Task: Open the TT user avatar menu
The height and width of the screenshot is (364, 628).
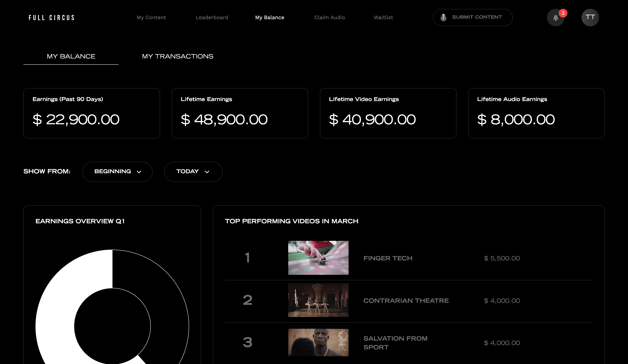Action: click(590, 17)
